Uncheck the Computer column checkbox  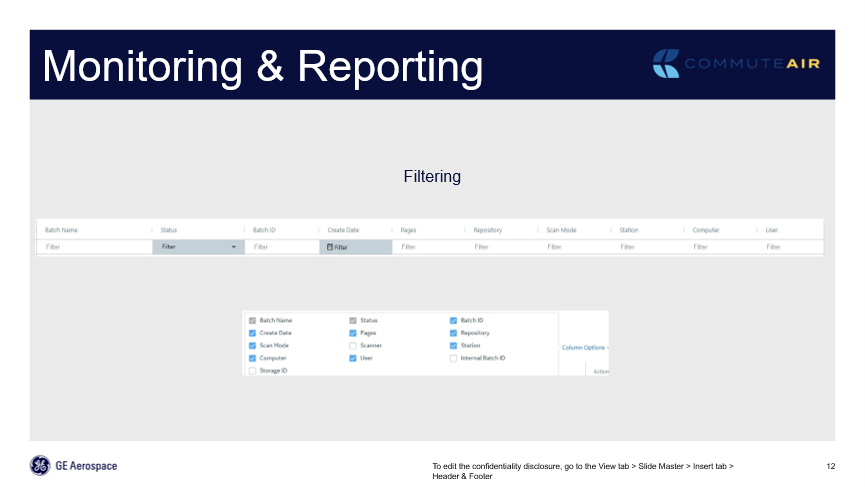click(252, 358)
